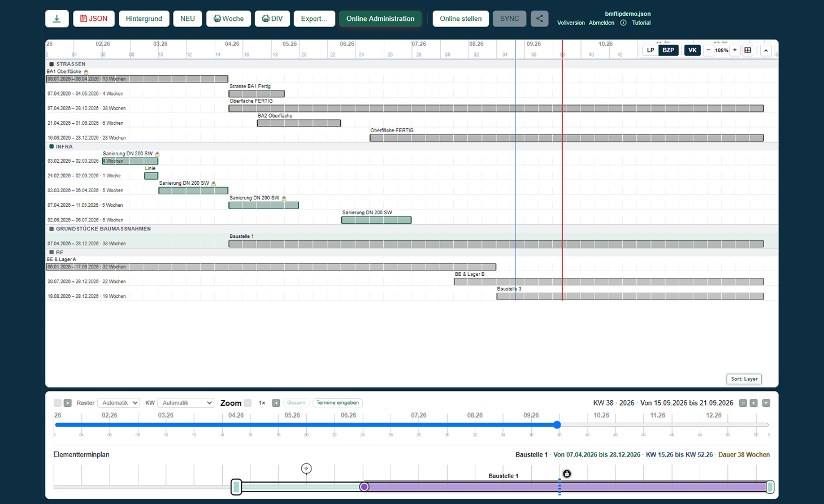Click Online stellen
Screen dimensions: 824x504
461,19
